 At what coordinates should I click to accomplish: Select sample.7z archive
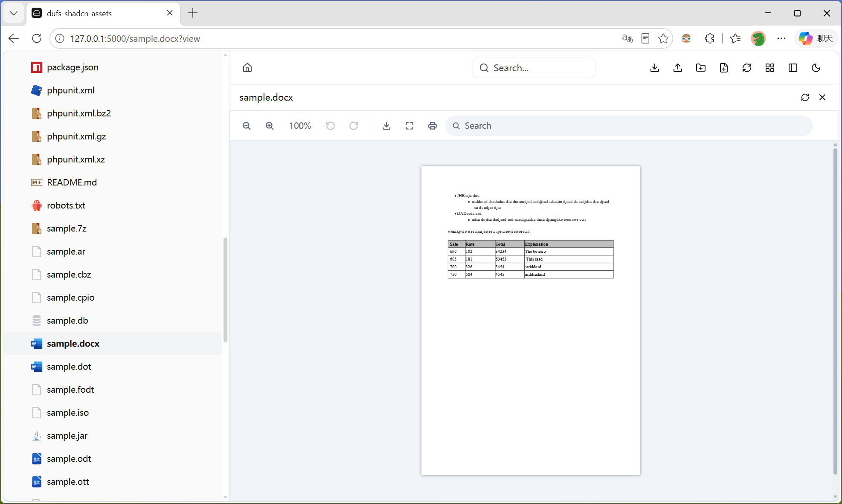tap(113, 229)
